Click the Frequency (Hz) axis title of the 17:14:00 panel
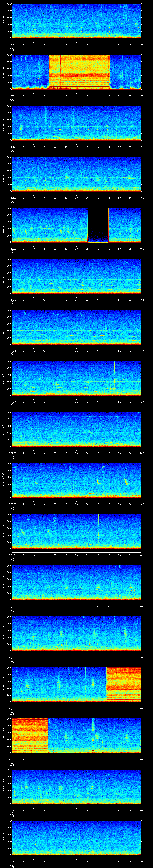The width and height of the screenshot is (153, 868). pos(3,21)
